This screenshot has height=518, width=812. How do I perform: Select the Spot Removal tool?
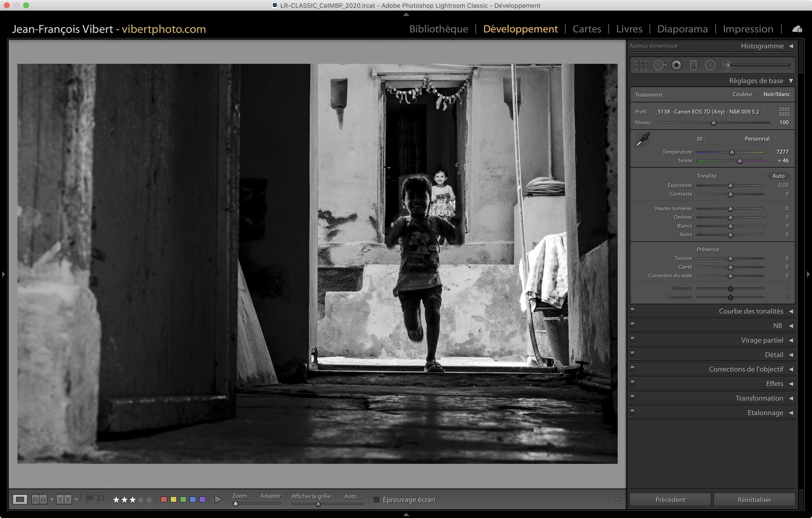pos(659,65)
